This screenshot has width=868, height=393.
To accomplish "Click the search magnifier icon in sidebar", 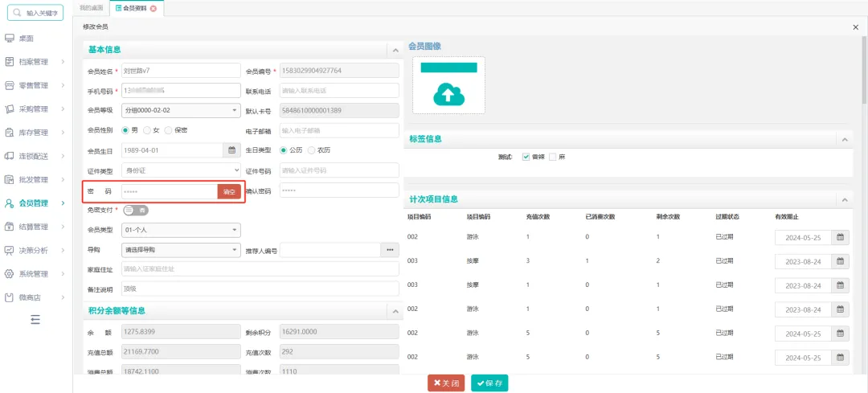I will coord(17,12).
